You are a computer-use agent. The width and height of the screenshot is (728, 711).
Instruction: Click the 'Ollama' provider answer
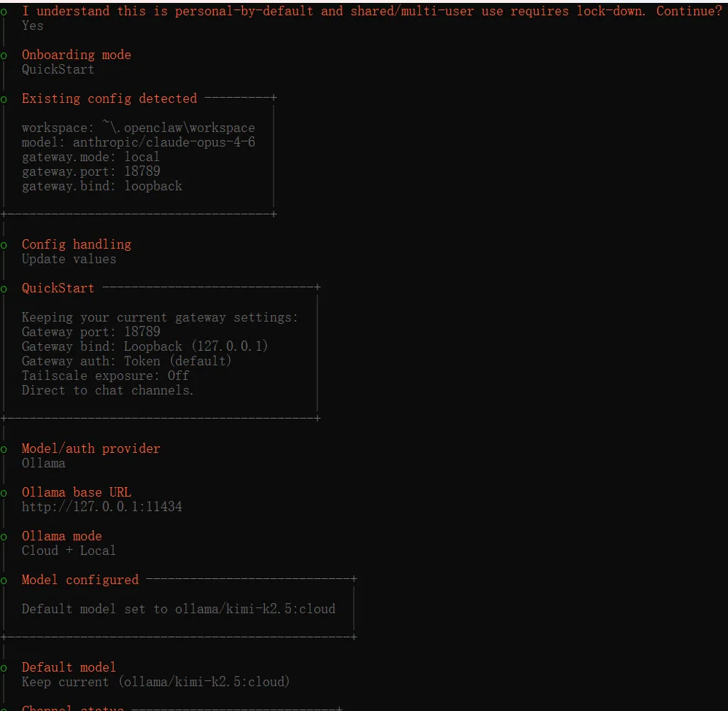[x=44, y=463]
